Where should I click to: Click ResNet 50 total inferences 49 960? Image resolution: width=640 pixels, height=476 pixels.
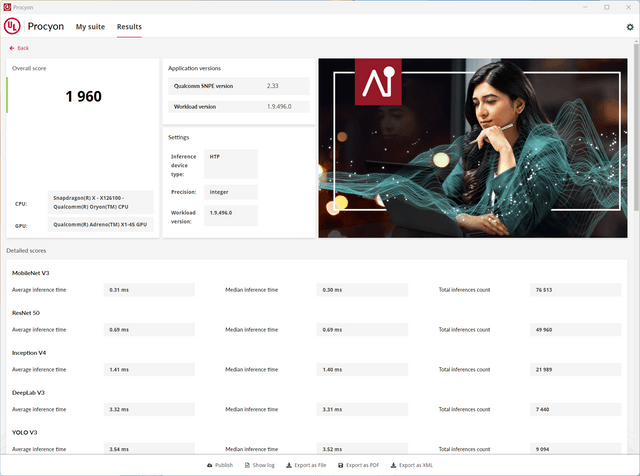click(576, 330)
